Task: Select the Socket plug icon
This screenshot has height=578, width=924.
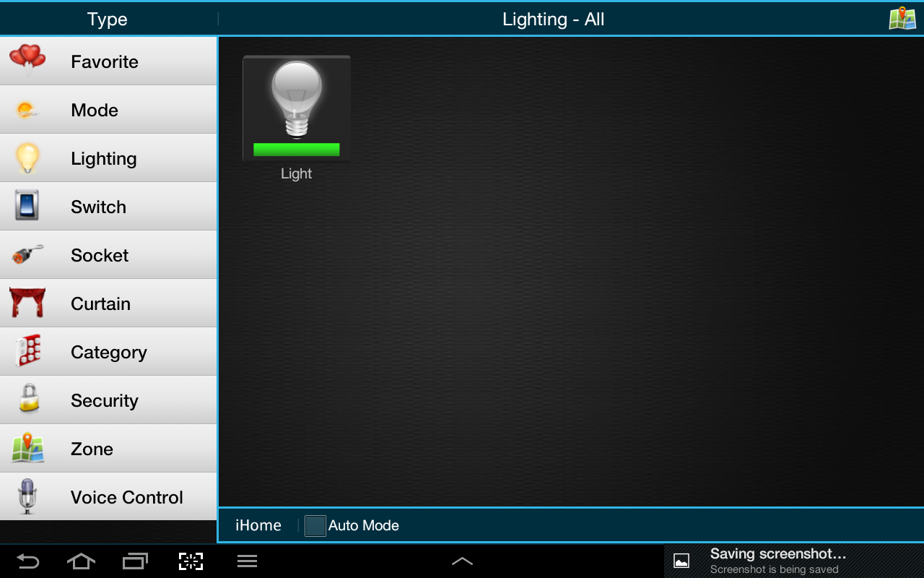Action: tap(27, 254)
